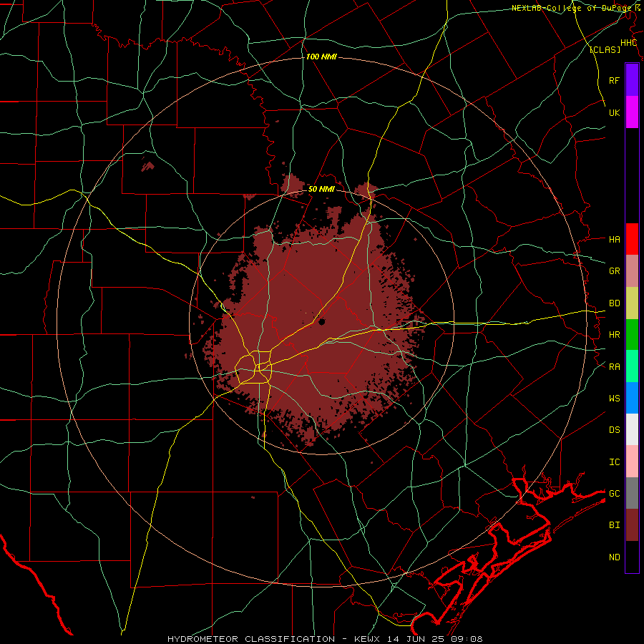Select the pink GR legend swatch

tap(632, 271)
